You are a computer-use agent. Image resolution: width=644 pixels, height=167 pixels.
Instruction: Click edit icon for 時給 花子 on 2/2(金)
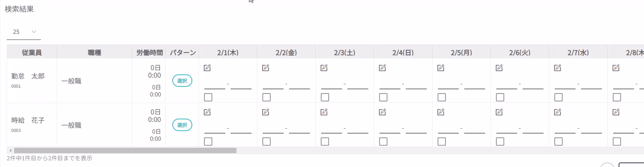[266, 112]
